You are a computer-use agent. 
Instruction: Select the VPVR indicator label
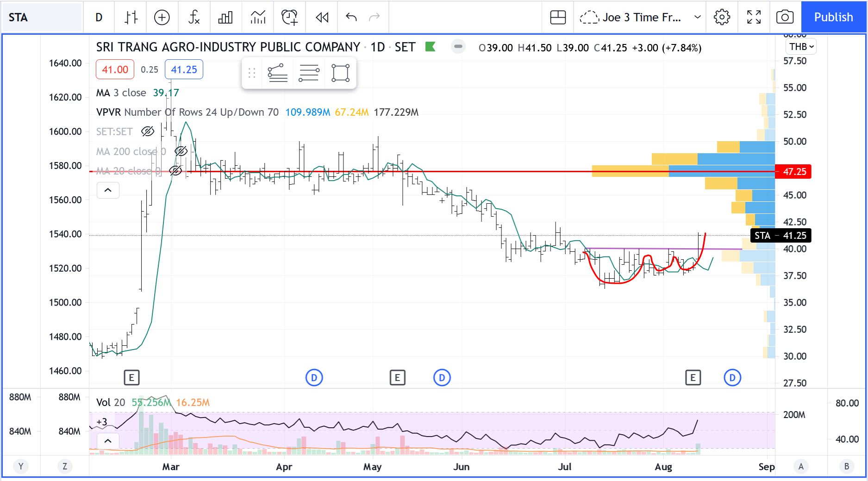pyautogui.click(x=187, y=112)
